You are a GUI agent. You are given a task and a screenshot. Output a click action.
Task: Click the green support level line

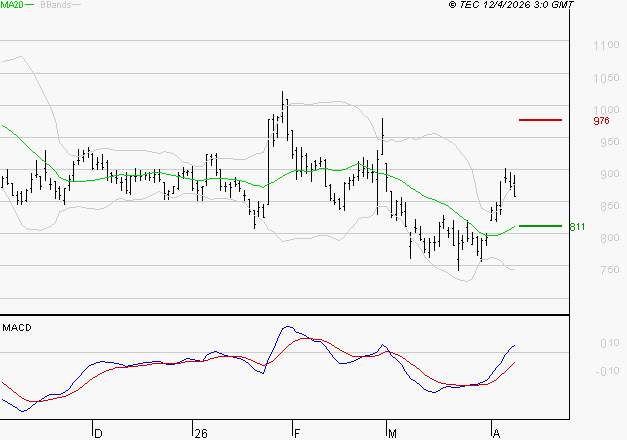pyautogui.click(x=540, y=226)
